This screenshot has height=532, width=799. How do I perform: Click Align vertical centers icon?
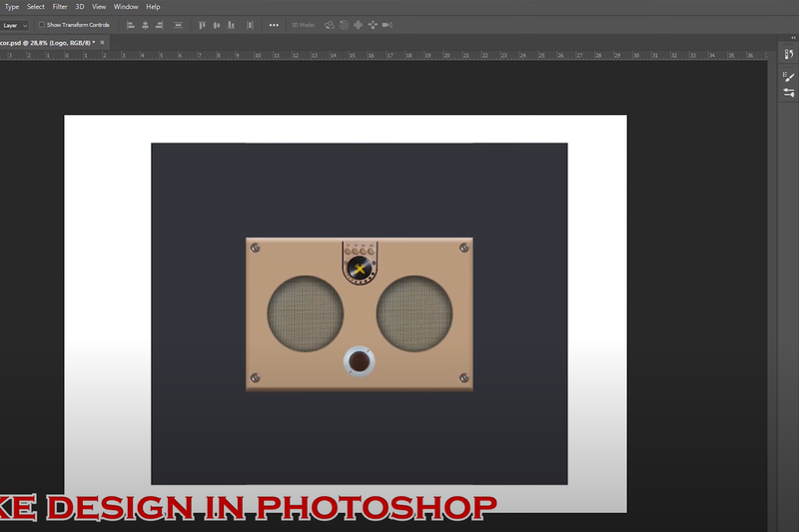(x=217, y=24)
